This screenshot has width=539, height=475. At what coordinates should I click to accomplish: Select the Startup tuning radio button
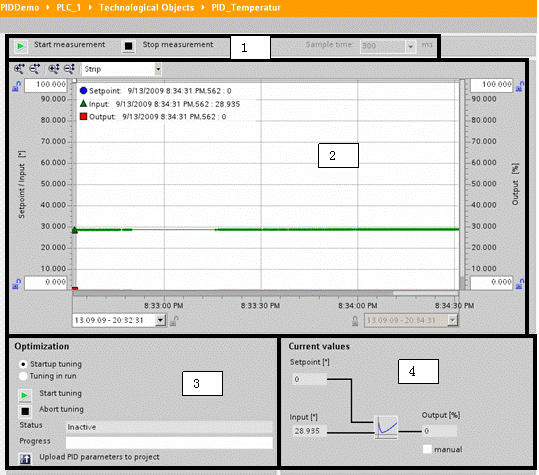pos(23,364)
